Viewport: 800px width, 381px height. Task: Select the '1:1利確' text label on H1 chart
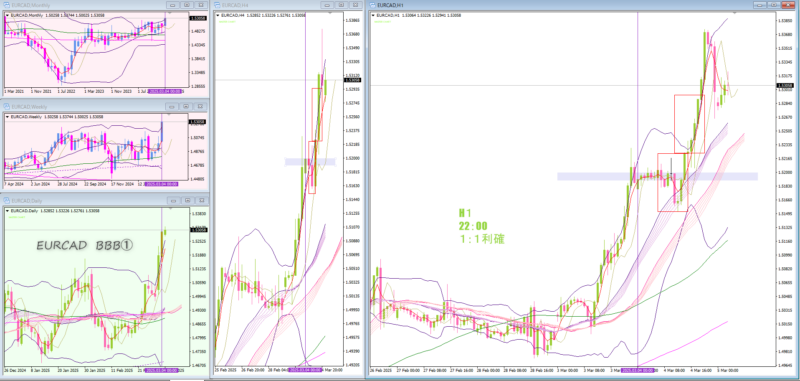pyautogui.click(x=481, y=239)
